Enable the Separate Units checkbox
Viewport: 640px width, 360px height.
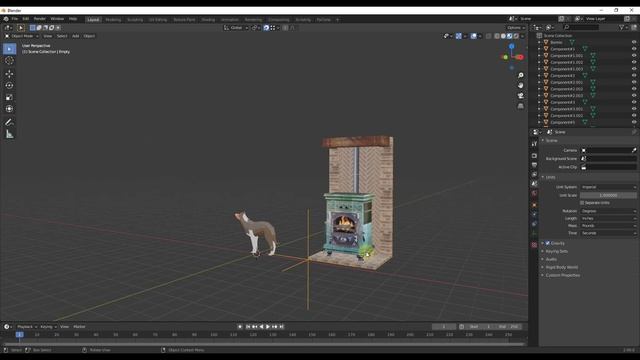[x=582, y=203]
